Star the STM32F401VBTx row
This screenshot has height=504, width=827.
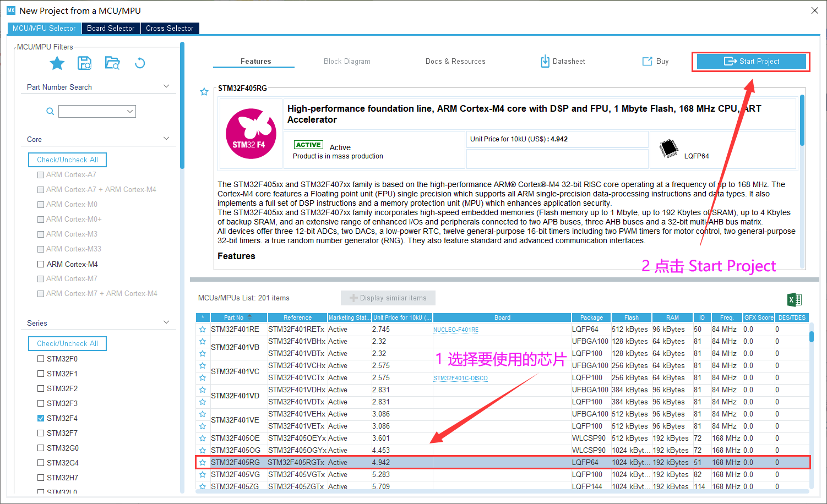[x=203, y=354]
